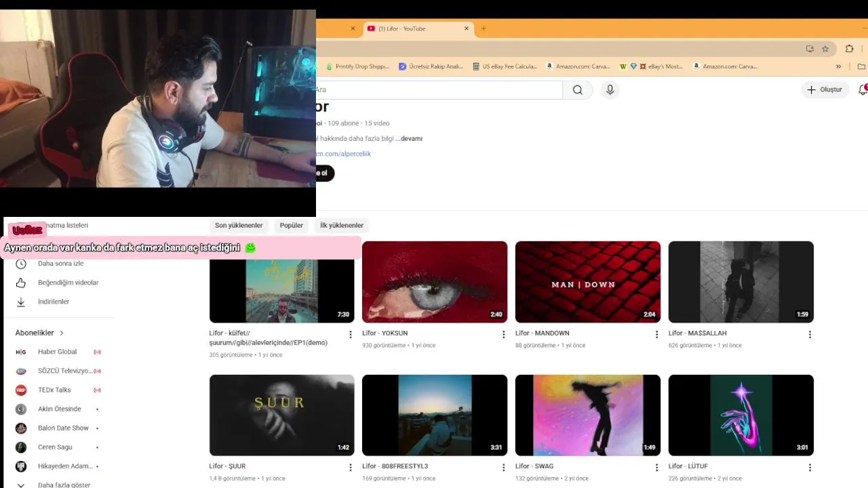868x488 pixels.
Task: Open options menu for Lifor - MANDOWN
Action: (x=656, y=334)
